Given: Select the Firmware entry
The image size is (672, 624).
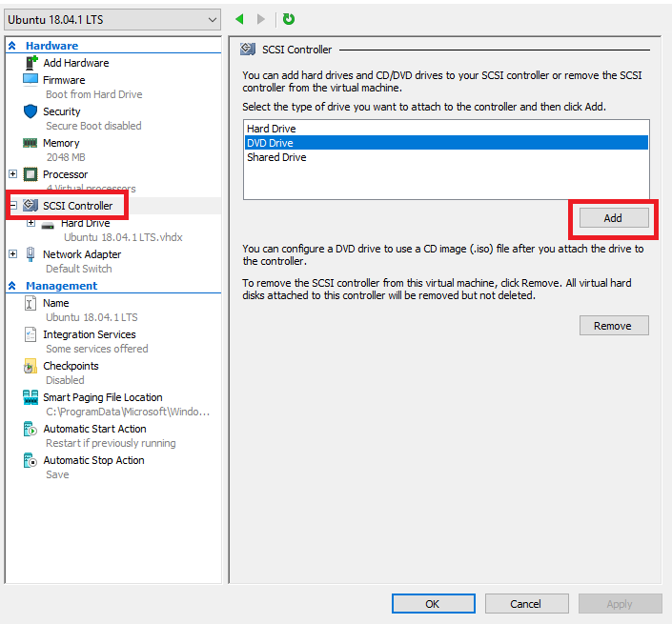Looking at the screenshot, I should pos(64,80).
